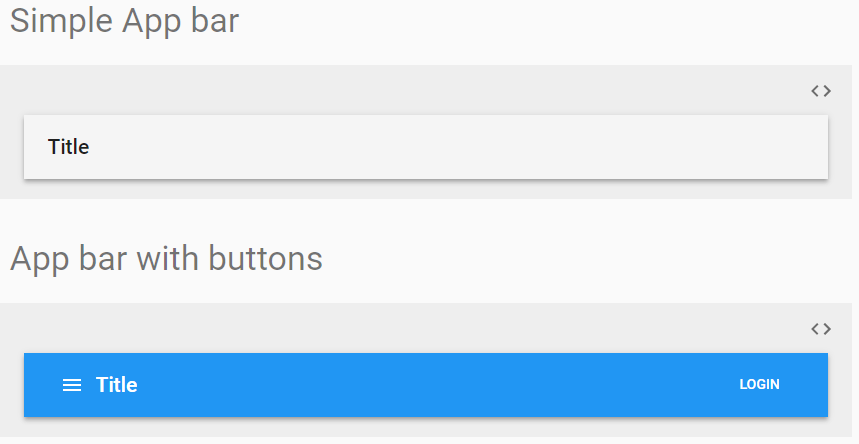This screenshot has width=859, height=444.
Task: Click the LOGIN button
Action: tap(759, 385)
